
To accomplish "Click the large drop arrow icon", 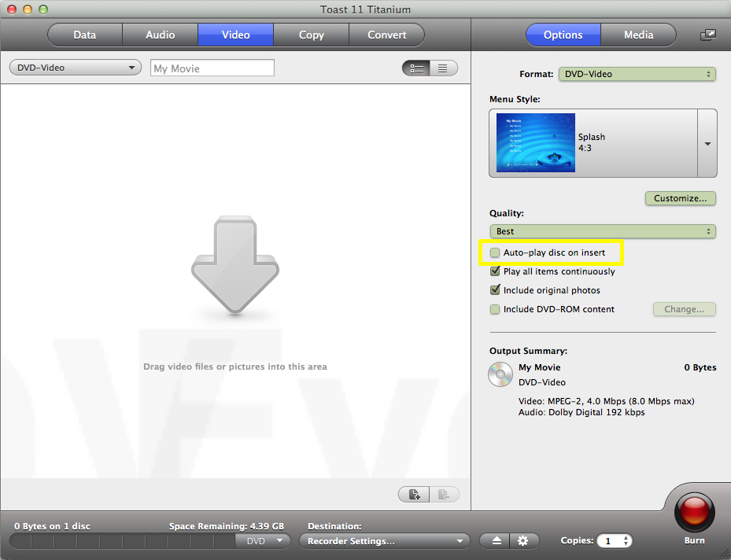I will tap(235, 265).
